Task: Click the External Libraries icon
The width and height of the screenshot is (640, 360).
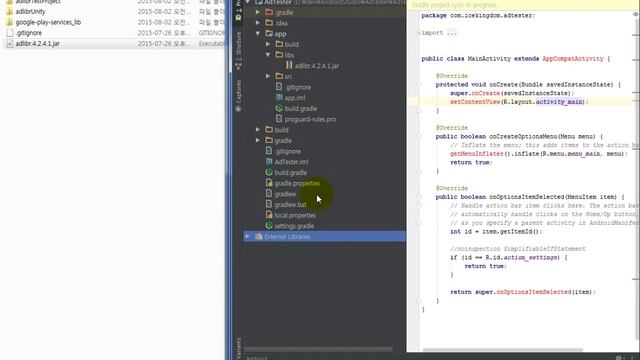Action: pyautogui.click(x=259, y=236)
